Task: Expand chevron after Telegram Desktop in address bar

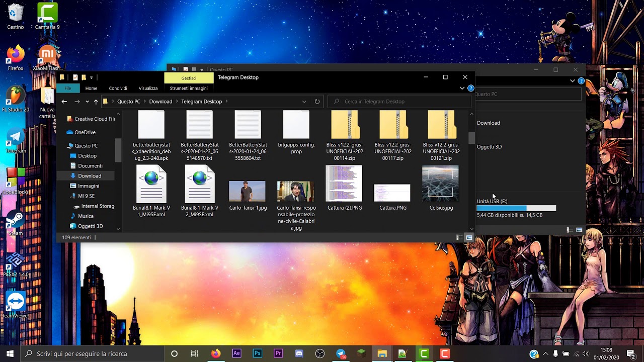Action: 227,102
